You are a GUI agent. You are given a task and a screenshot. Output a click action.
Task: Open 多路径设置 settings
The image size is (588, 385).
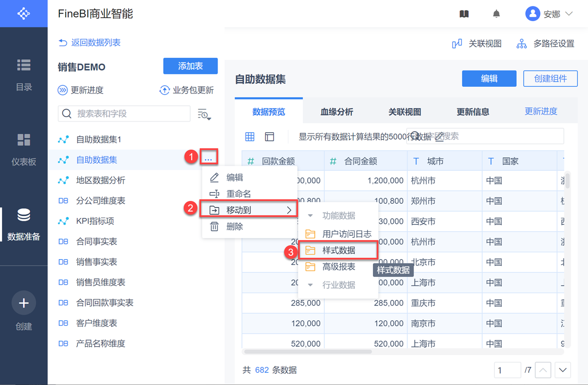point(545,44)
